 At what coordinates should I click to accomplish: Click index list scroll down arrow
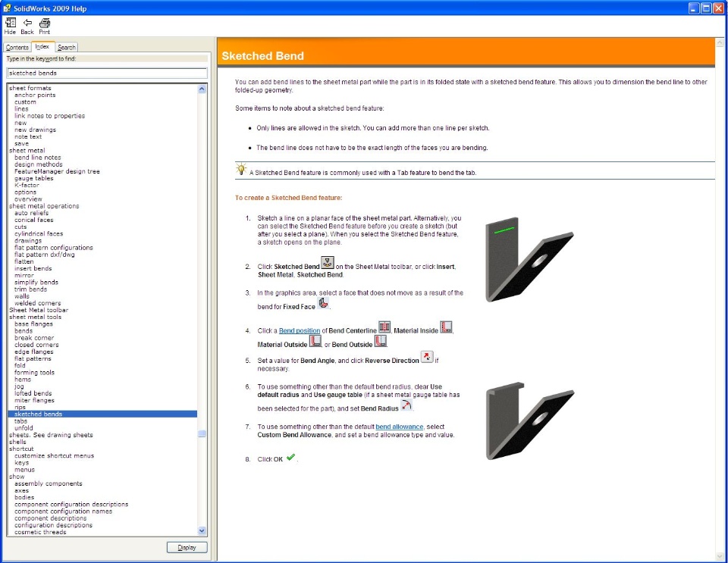point(202,530)
